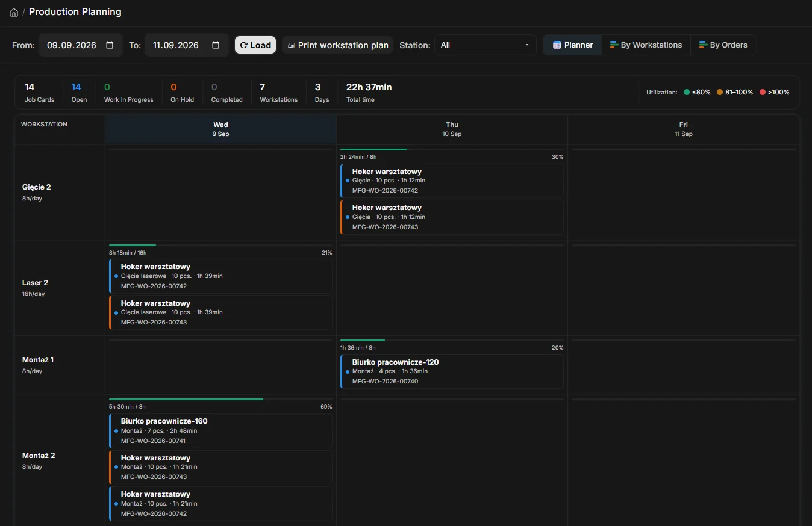Screen dimensions: 812x526
Task: Click Montaż 2 utilization bar on Wednesday
Action: (x=220, y=399)
